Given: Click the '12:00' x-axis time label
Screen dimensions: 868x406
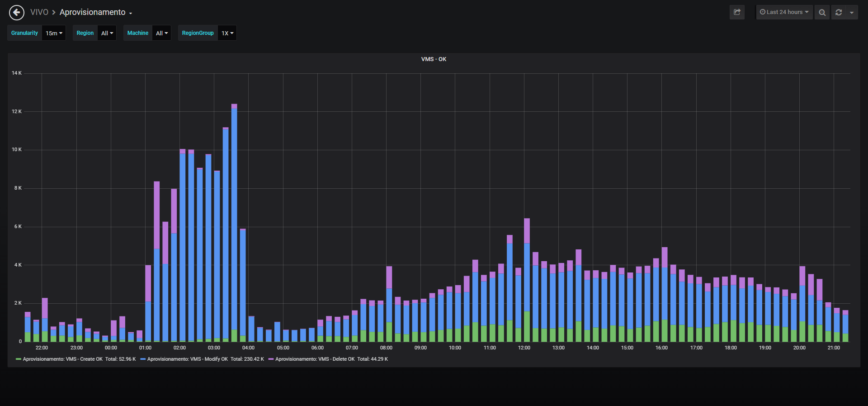Looking at the screenshot, I should pos(524,348).
